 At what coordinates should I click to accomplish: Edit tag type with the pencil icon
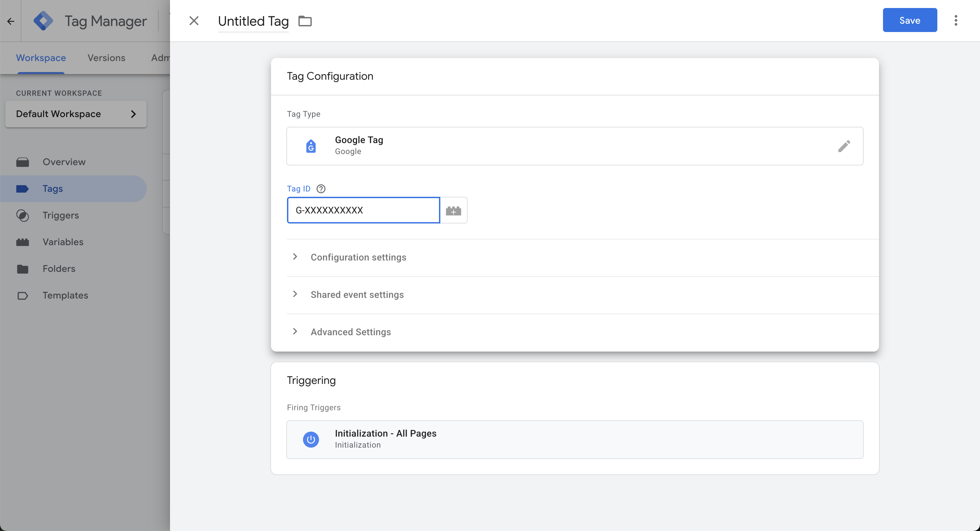click(844, 146)
